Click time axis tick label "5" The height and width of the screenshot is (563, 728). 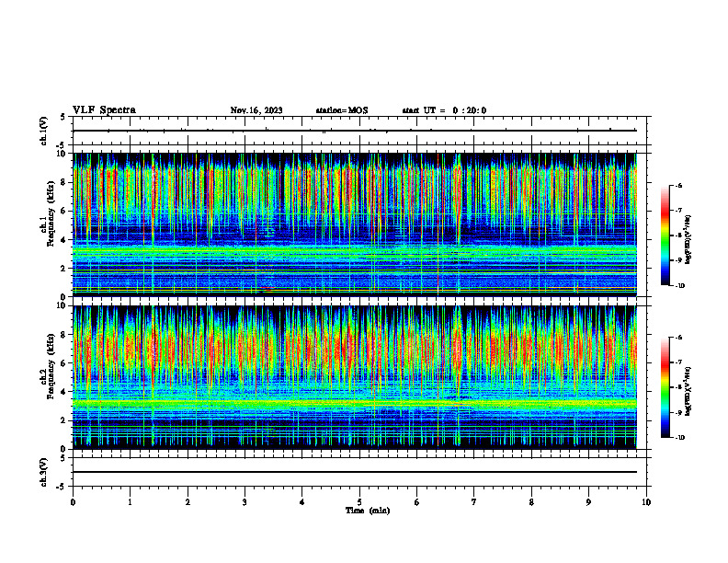[359, 502]
